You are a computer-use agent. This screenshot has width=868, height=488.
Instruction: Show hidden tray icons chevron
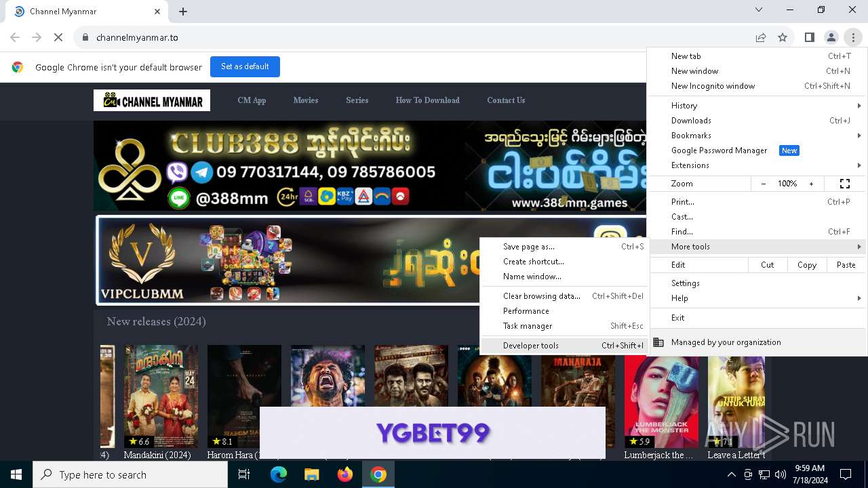[732, 474]
